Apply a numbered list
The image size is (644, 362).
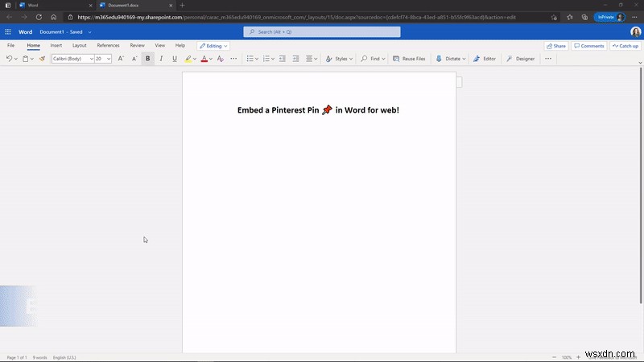click(x=266, y=59)
